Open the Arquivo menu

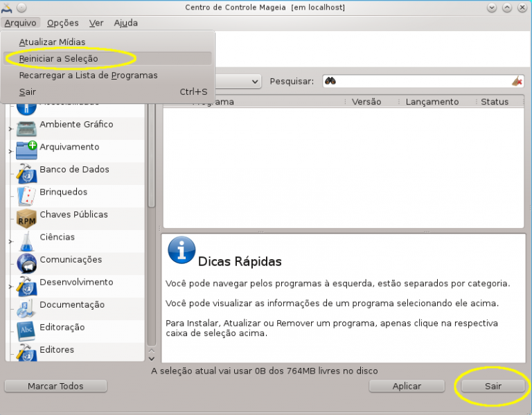pos(20,23)
